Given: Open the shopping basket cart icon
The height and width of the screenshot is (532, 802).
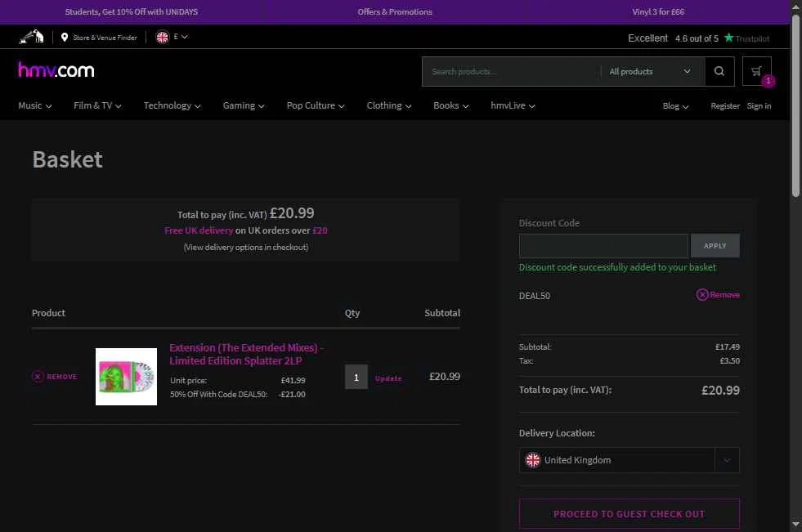Looking at the screenshot, I should click(x=756, y=71).
